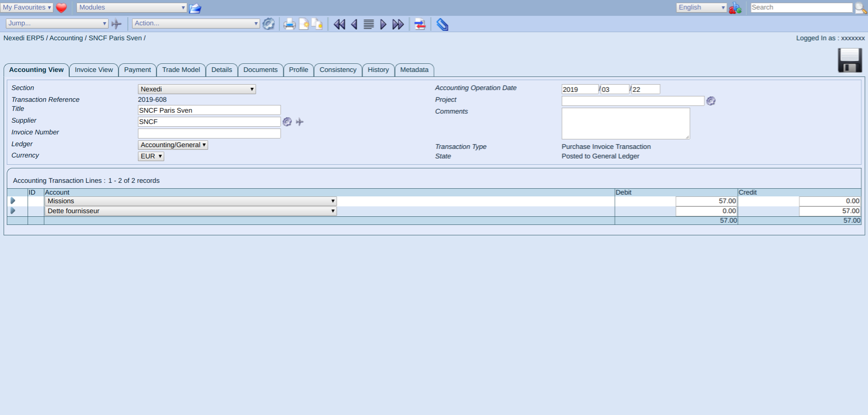
Task: Open the list view lines icon
Action: 369,24
